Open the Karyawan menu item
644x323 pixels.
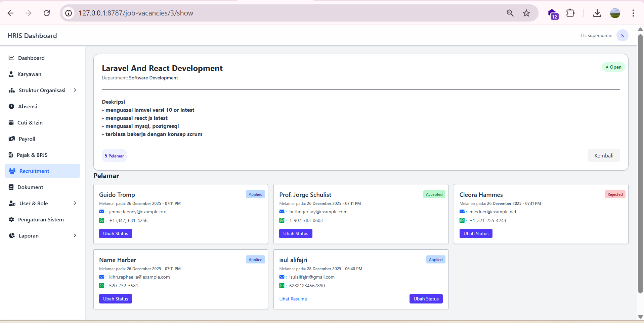coord(29,74)
